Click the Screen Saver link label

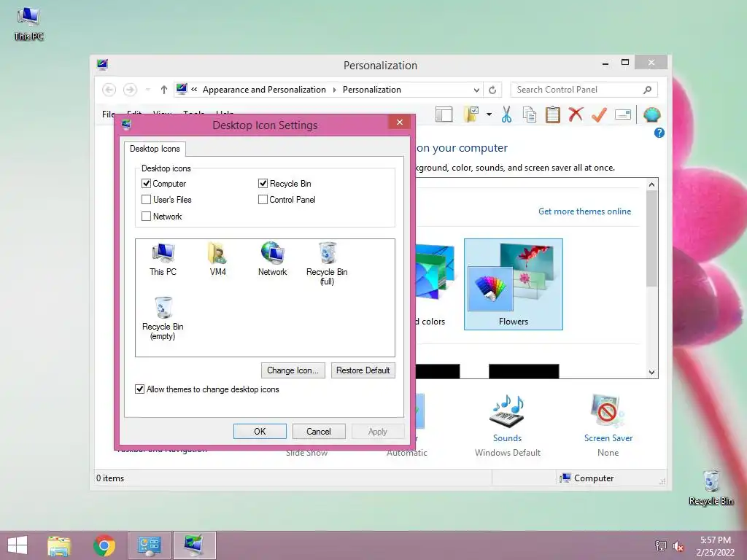point(608,438)
